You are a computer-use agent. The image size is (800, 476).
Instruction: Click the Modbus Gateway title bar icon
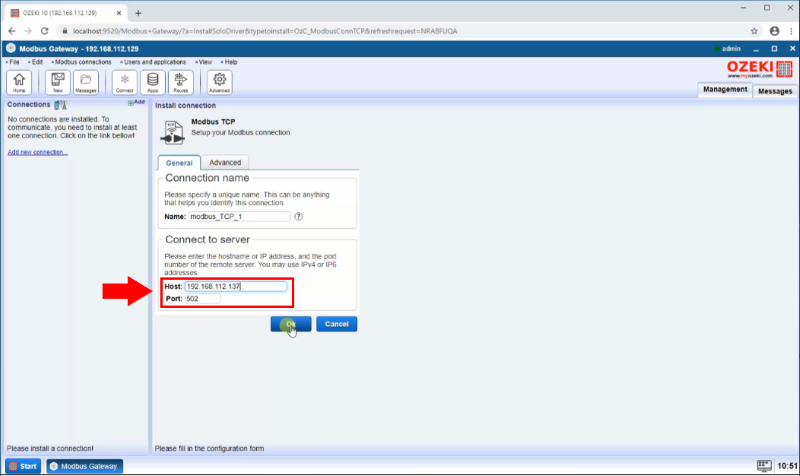tap(11, 48)
